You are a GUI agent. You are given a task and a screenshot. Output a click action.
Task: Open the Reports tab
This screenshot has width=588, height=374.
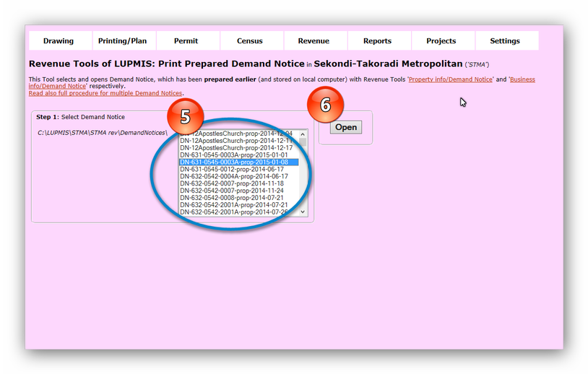(379, 41)
